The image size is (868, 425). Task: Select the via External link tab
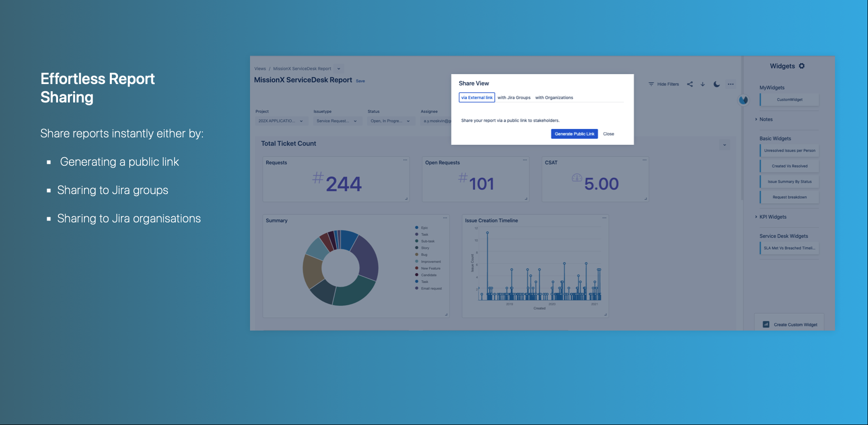pyautogui.click(x=476, y=98)
